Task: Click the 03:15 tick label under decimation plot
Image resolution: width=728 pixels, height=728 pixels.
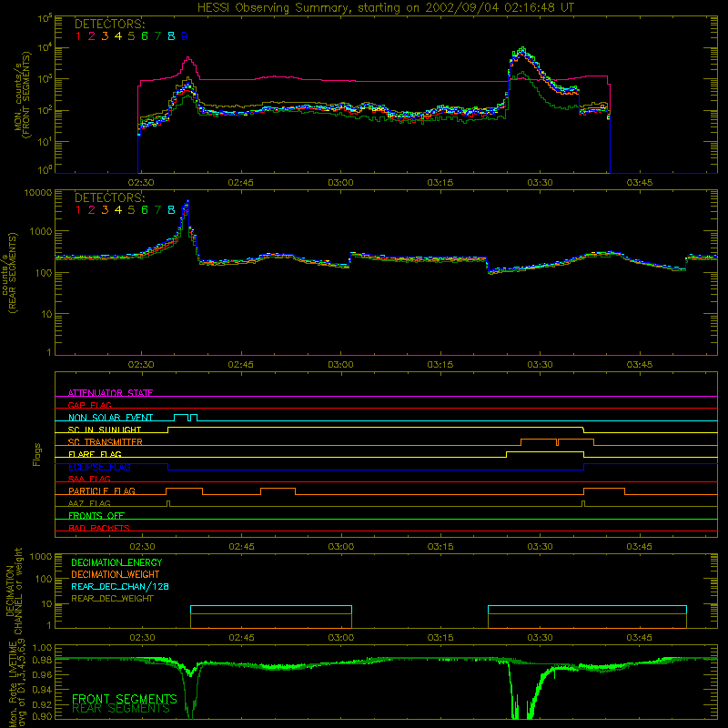Action: pos(440,638)
